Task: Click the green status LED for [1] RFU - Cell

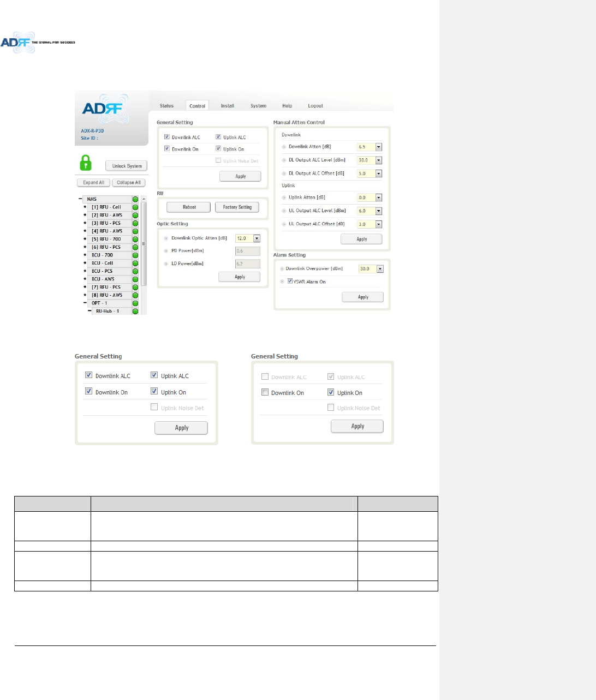Action: click(x=135, y=207)
